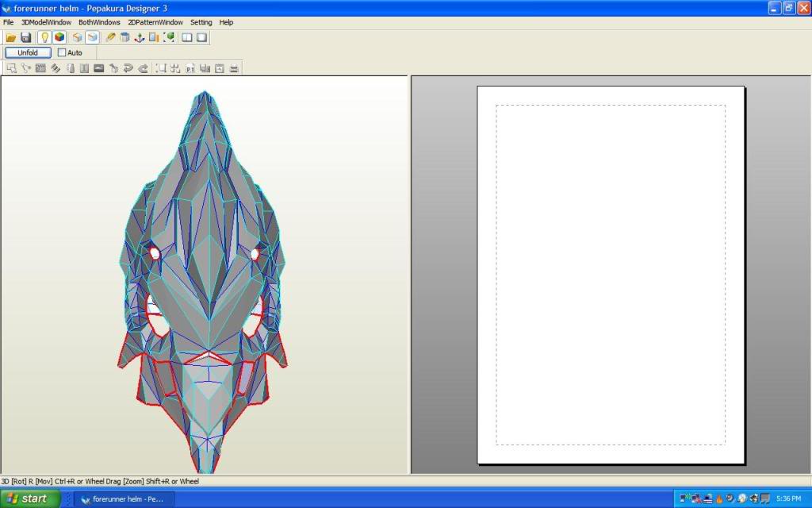Minimize the Pepakura Designer window
This screenshot has width=812, height=508.
(774, 8)
